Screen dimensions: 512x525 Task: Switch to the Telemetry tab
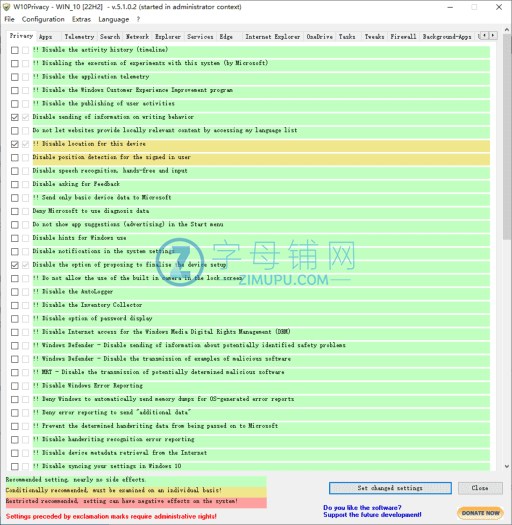[x=79, y=36]
